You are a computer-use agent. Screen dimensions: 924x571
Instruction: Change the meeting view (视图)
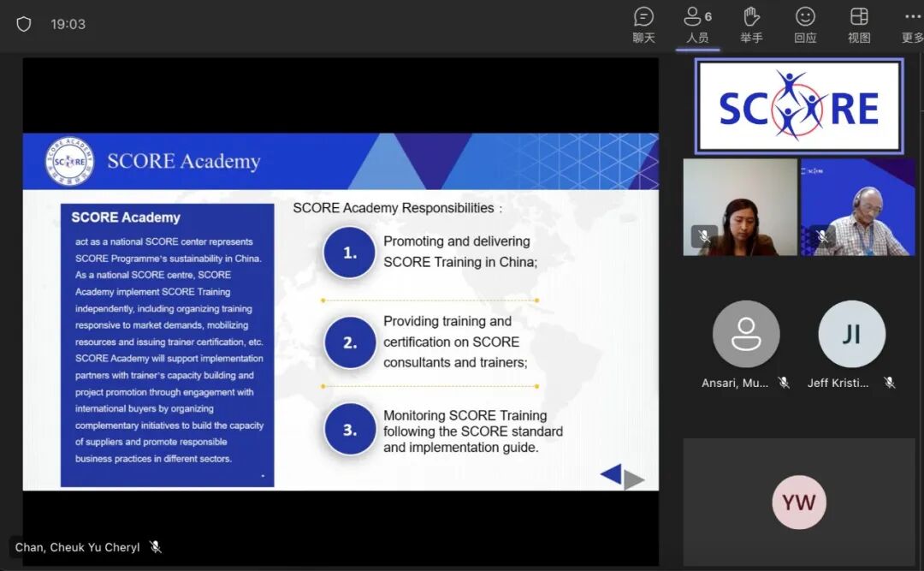click(859, 25)
